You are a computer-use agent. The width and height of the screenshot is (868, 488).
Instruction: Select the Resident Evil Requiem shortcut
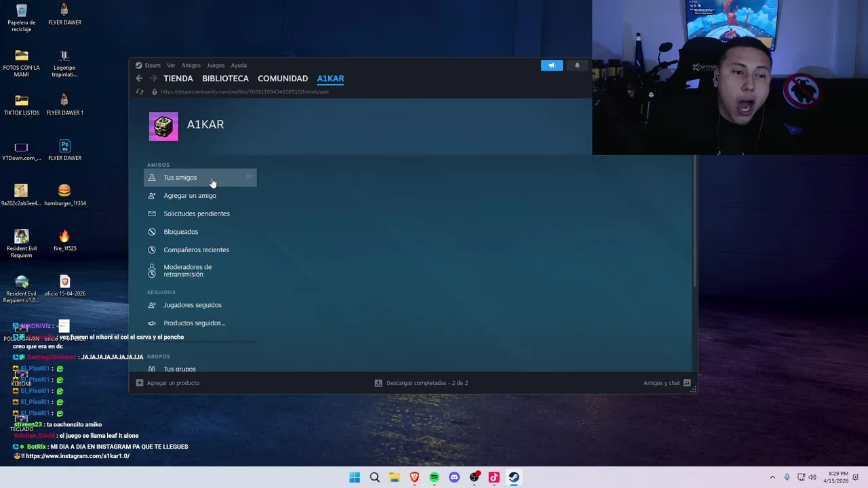[x=22, y=244]
